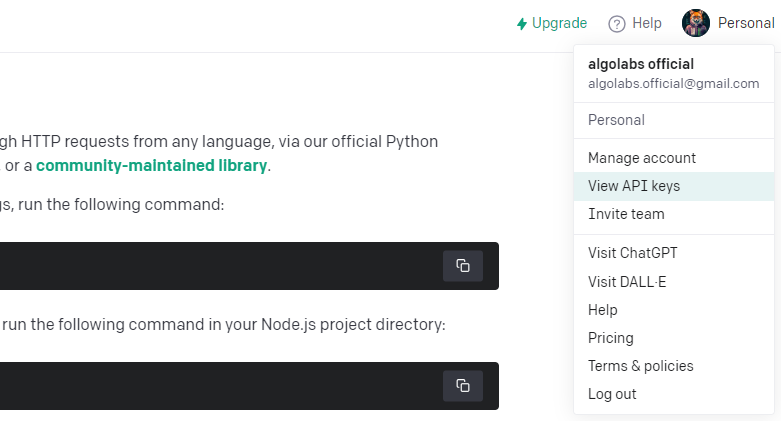
Task: Select the Personal organization entry in menu
Action: click(x=616, y=120)
